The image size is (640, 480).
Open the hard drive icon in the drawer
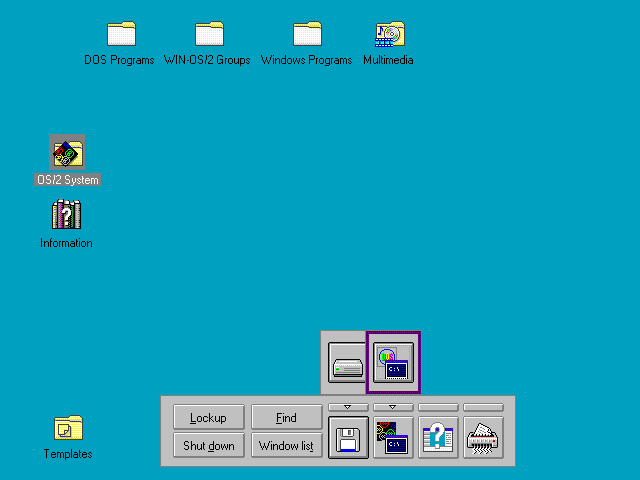[347, 362]
